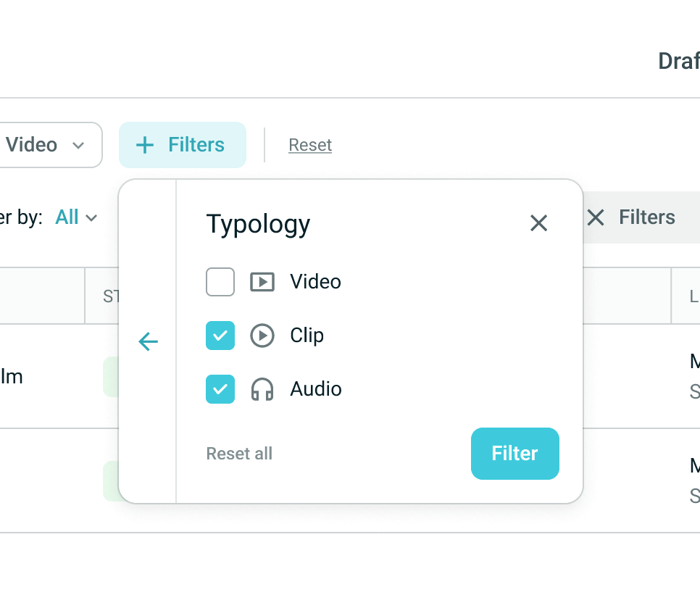This screenshot has width=700, height=616.
Task: Click the first row's green status badge
Action: pyautogui.click(x=111, y=377)
